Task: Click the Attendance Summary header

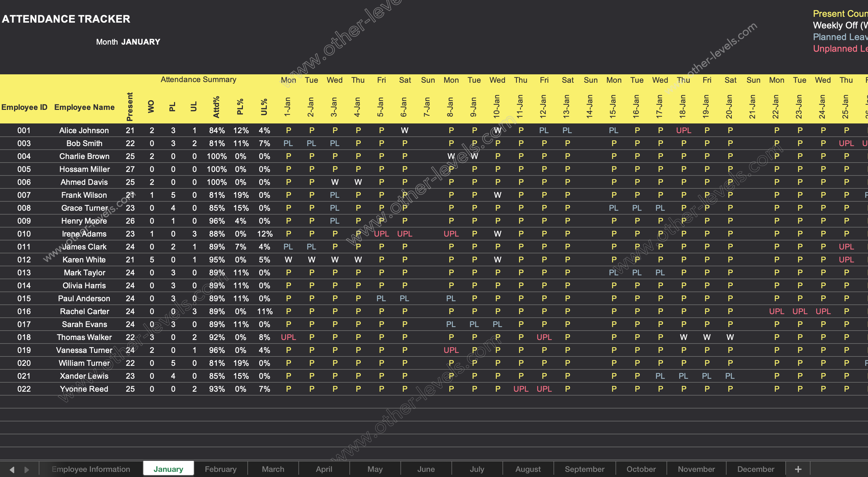Action: pos(198,79)
